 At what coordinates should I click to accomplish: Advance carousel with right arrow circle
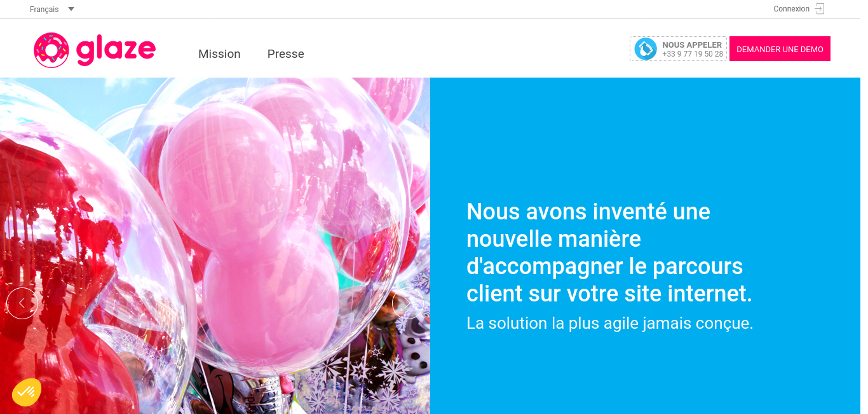pyautogui.click(x=408, y=303)
